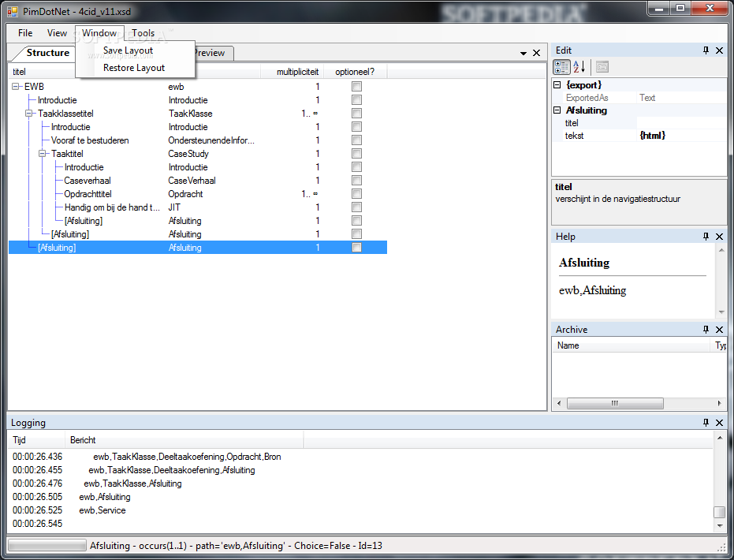Pin the Edit panel with its pushpin icon
734x560 pixels.
[706, 50]
